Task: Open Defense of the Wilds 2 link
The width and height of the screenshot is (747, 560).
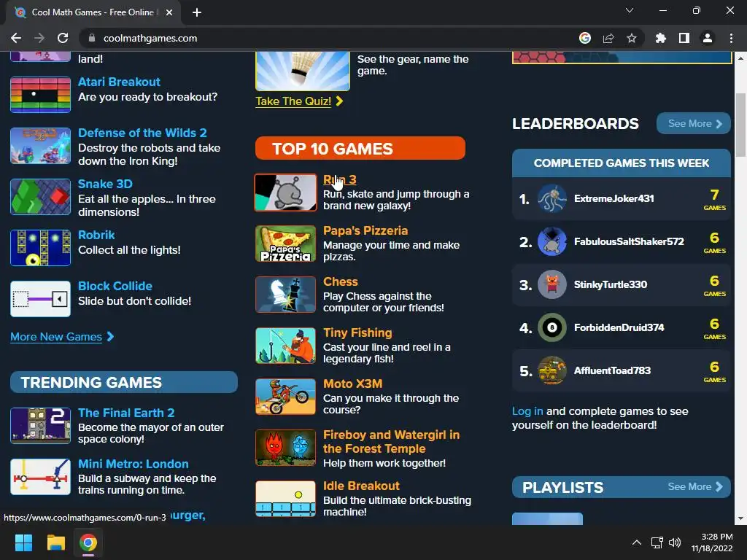Action: point(142,133)
